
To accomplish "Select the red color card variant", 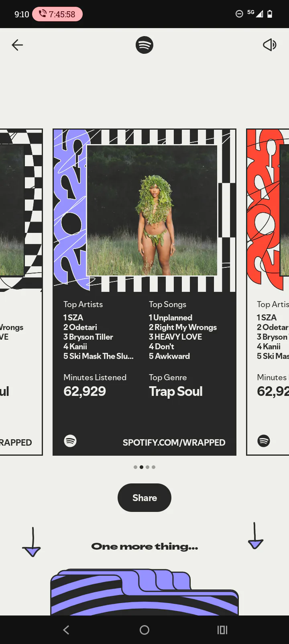I will 268,292.
